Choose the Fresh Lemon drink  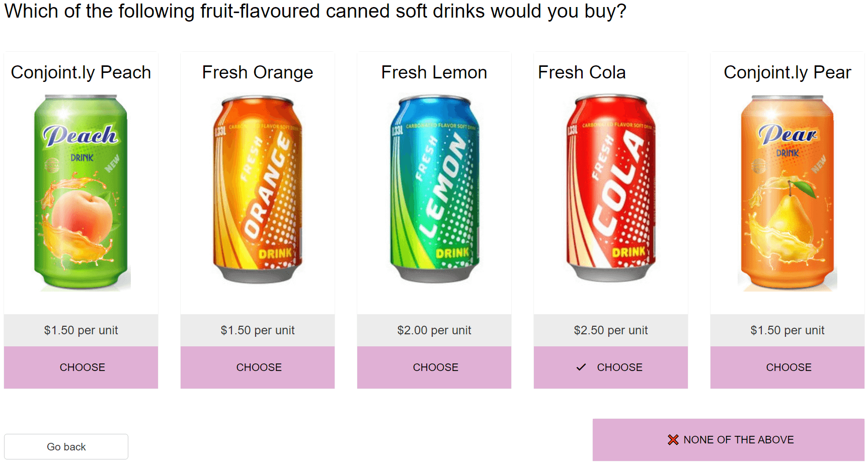[434, 367]
